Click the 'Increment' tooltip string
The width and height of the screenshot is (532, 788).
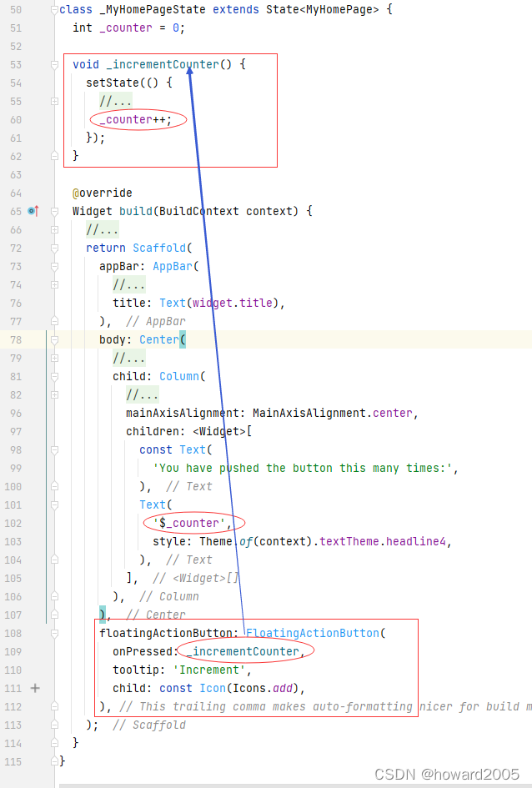point(209,670)
